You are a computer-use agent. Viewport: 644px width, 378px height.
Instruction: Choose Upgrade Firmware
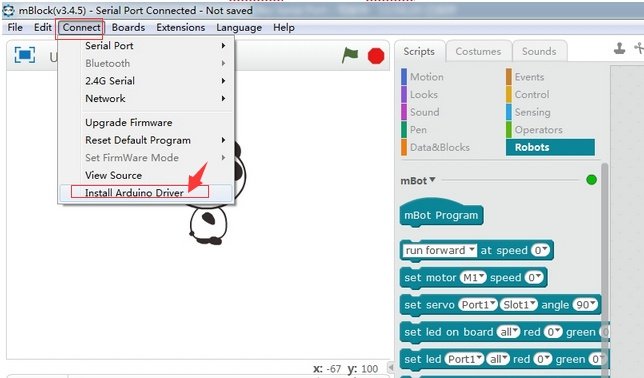tap(146, 122)
